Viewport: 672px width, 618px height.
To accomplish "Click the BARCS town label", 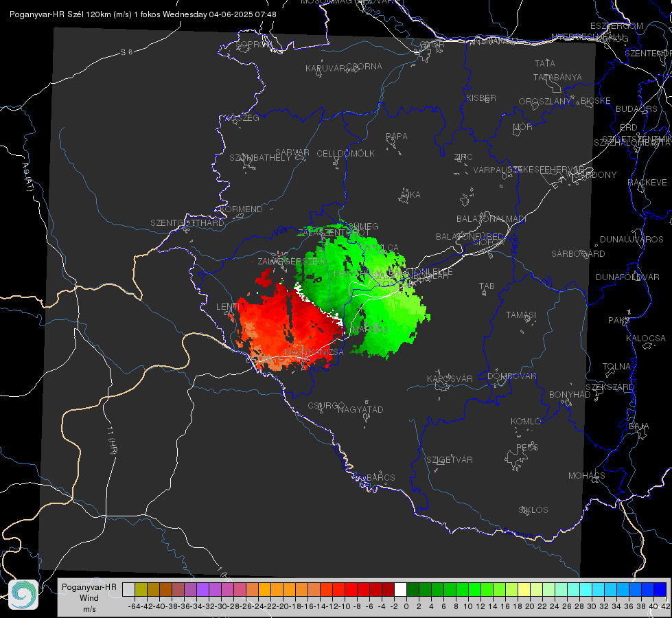I will pyautogui.click(x=380, y=477).
